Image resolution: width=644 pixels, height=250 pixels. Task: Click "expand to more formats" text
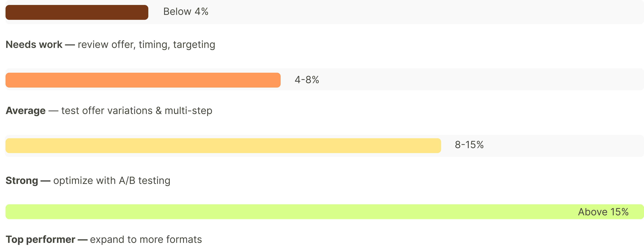click(146, 240)
